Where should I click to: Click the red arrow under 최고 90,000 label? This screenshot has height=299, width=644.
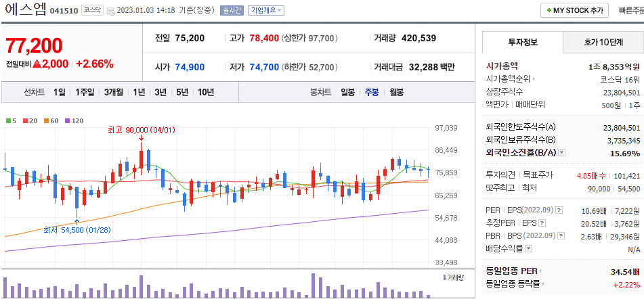(141, 138)
